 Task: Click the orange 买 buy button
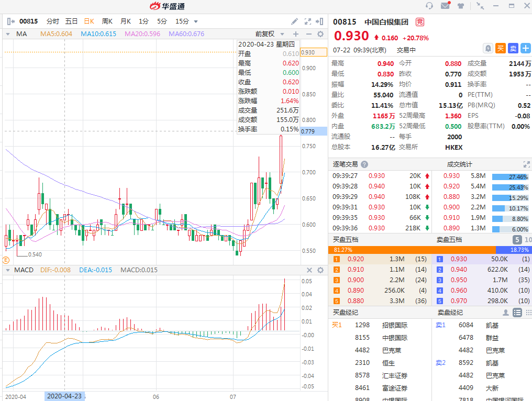501,49
